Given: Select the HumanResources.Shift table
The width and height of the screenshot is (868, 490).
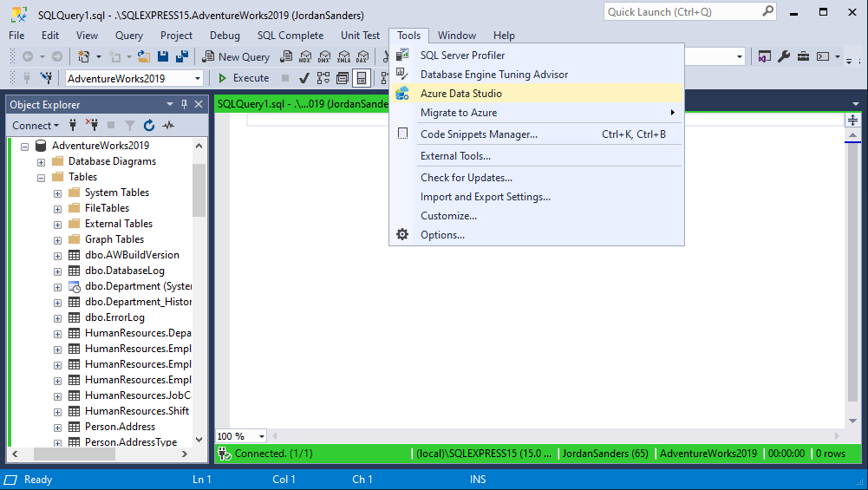Looking at the screenshot, I should pyautogui.click(x=137, y=411).
